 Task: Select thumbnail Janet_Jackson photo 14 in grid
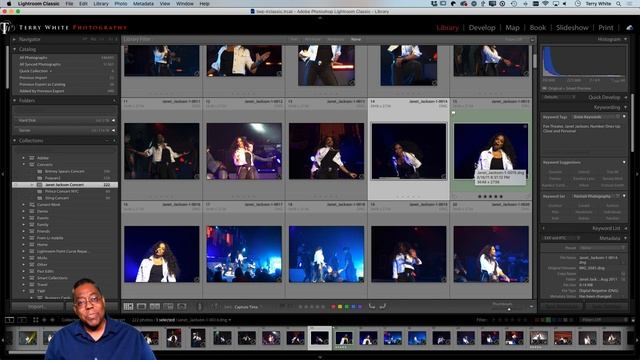(409, 151)
